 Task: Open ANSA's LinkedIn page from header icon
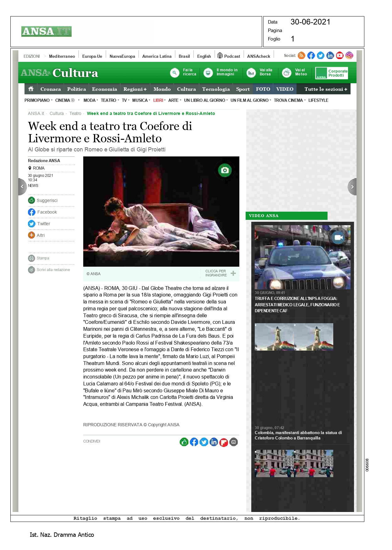330,56
